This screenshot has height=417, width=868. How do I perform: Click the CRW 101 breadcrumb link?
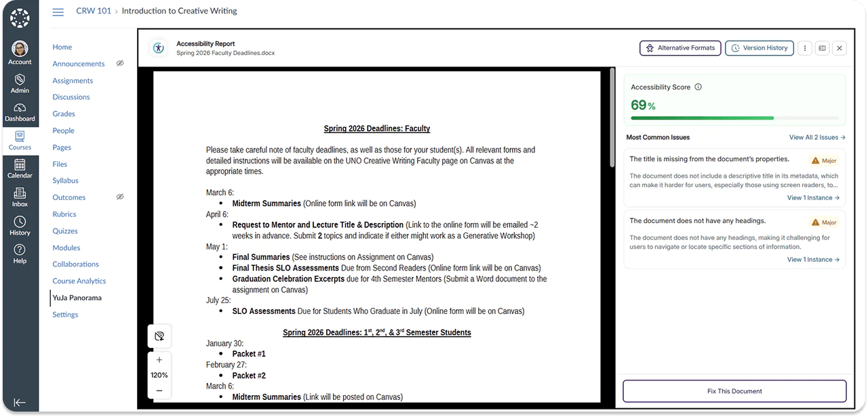94,12
